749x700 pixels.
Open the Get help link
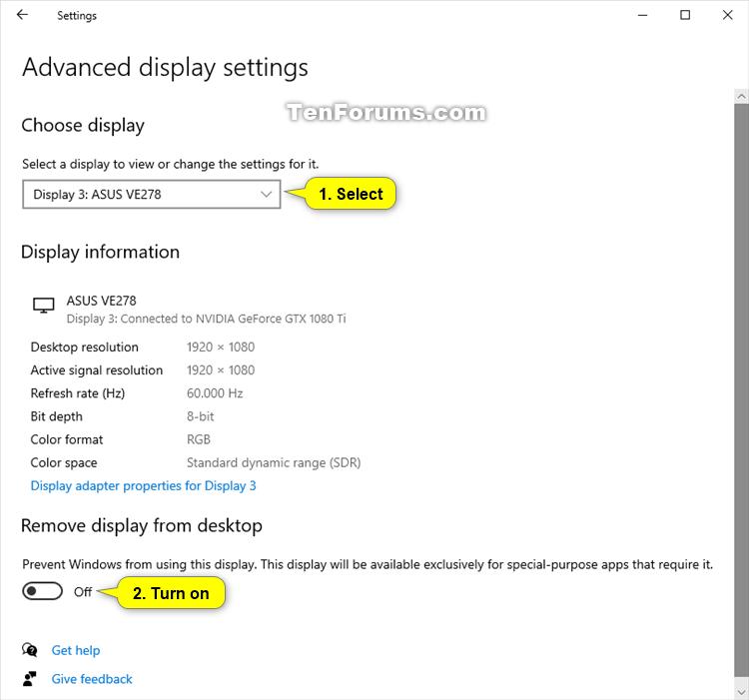[76, 650]
